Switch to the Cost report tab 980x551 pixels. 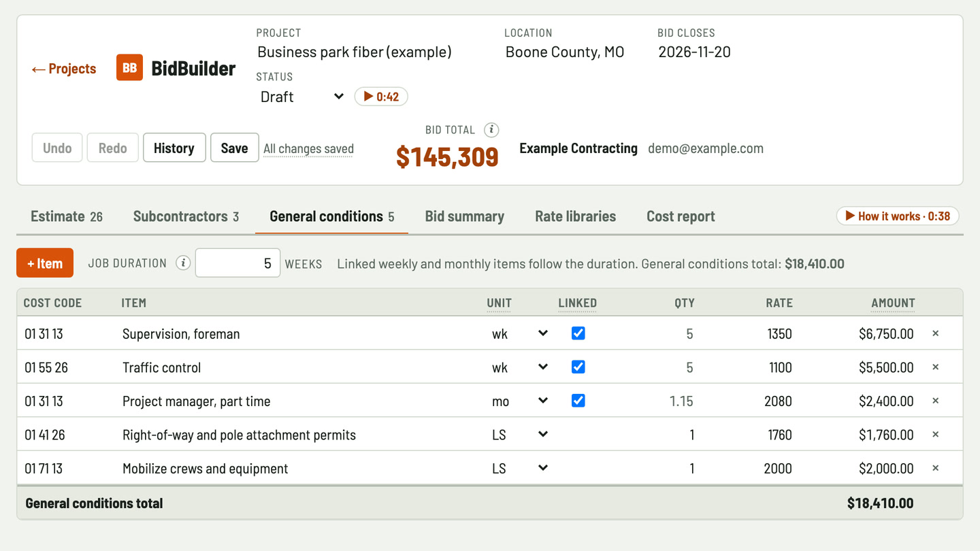tap(681, 216)
